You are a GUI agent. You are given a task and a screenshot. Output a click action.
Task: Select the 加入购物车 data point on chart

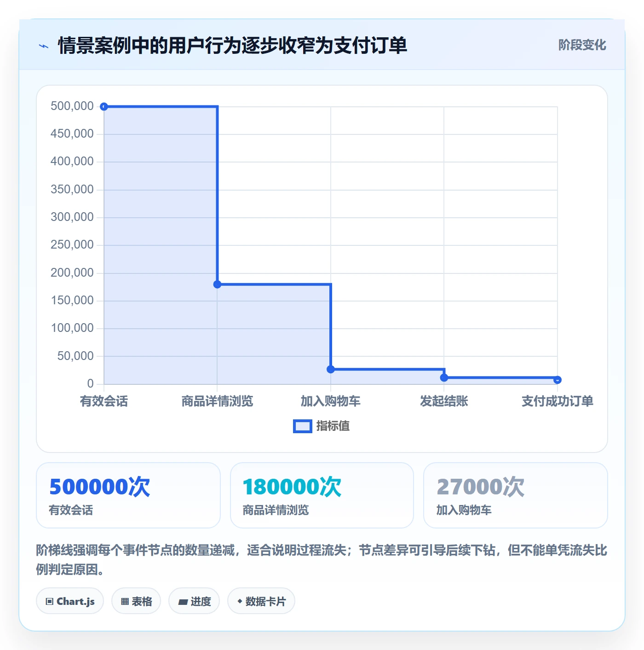tap(331, 369)
